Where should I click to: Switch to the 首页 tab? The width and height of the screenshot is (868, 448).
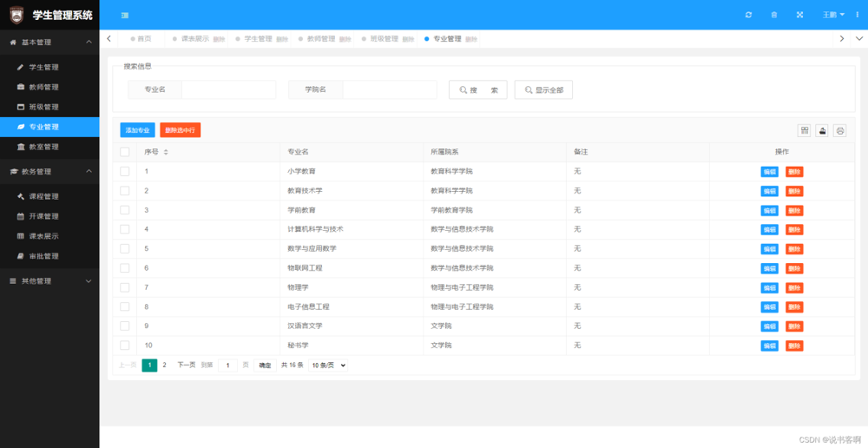tap(141, 39)
